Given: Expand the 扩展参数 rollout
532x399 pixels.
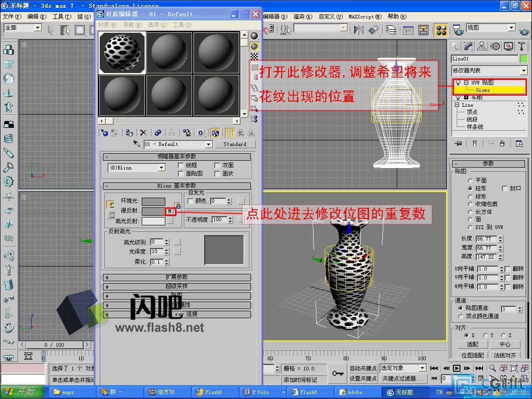Looking at the screenshot, I should tap(177, 277).
